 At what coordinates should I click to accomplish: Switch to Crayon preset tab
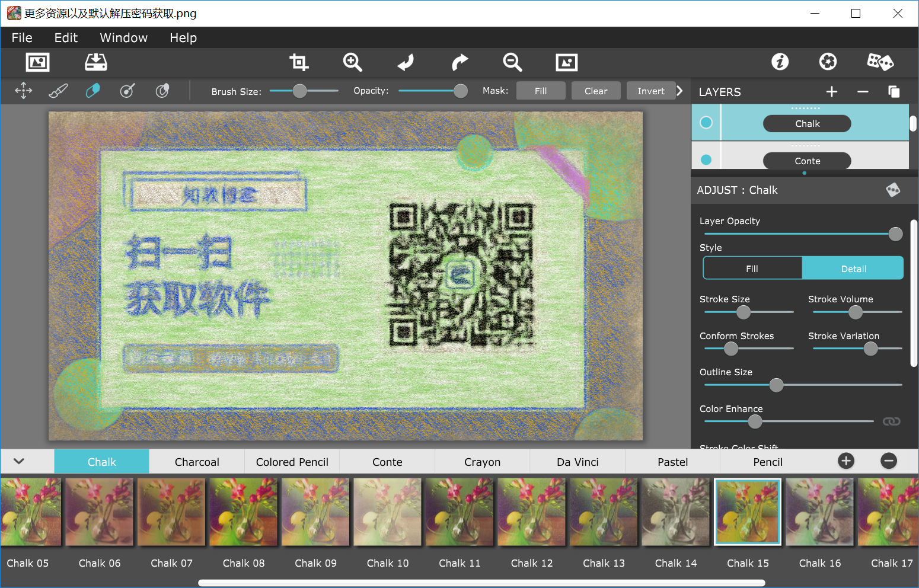pyautogui.click(x=483, y=462)
